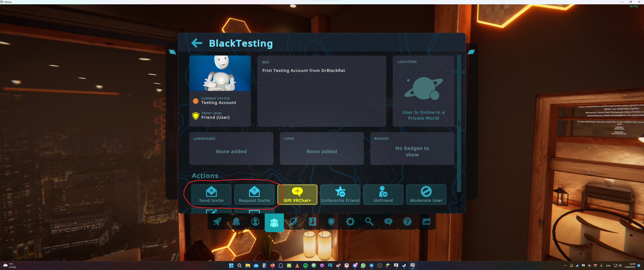Click the Send Invite button

click(x=211, y=194)
